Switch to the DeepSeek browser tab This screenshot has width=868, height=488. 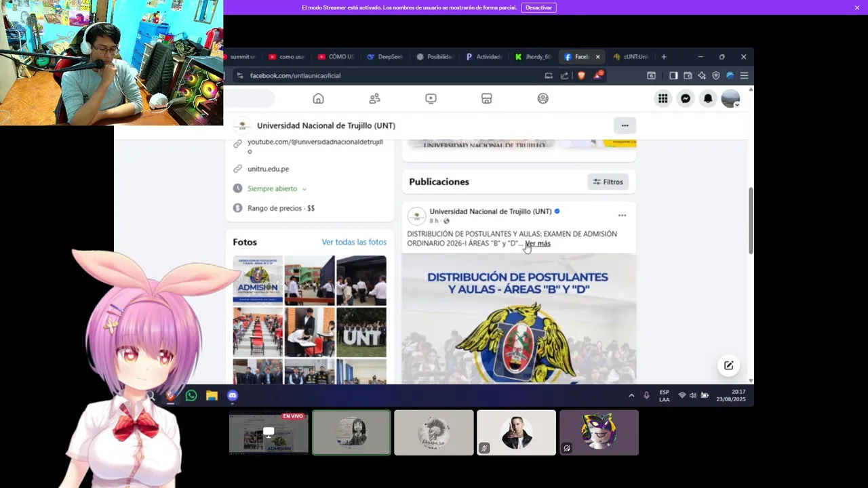384,57
